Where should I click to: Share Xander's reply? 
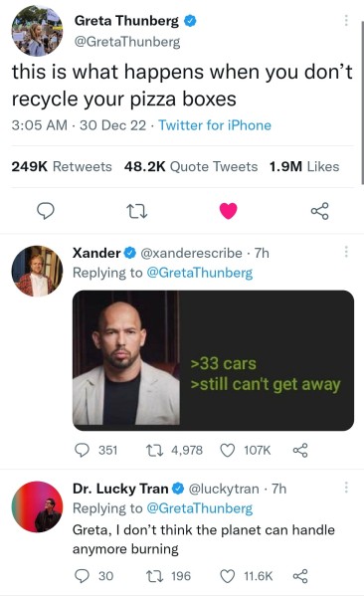tap(300, 450)
